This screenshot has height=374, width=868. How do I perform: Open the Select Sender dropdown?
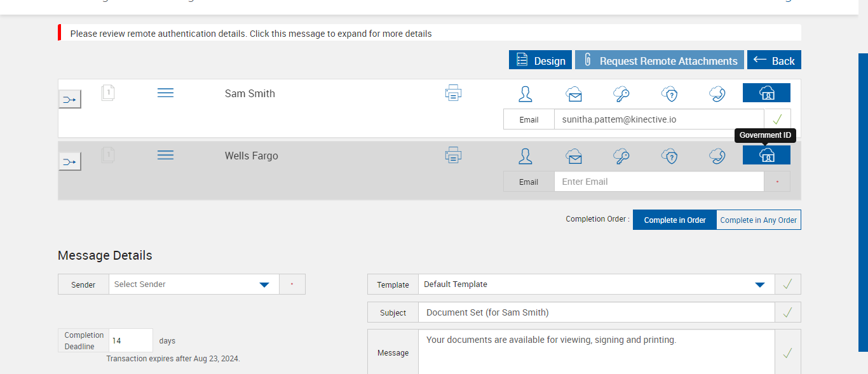194,284
